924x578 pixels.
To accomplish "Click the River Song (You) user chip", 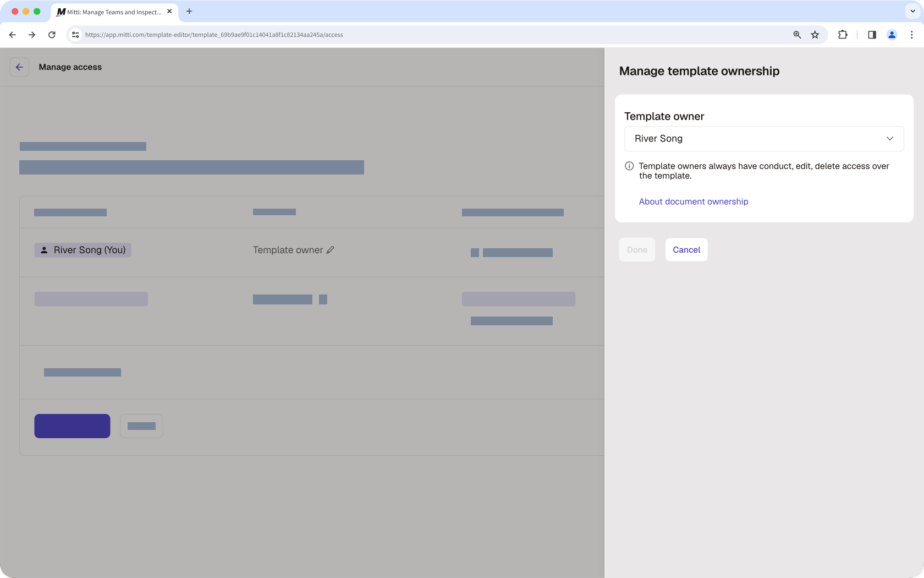I will point(82,250).
